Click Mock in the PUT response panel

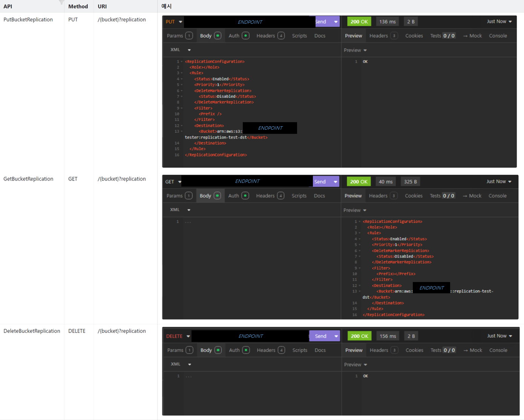[x=472, y=36]
